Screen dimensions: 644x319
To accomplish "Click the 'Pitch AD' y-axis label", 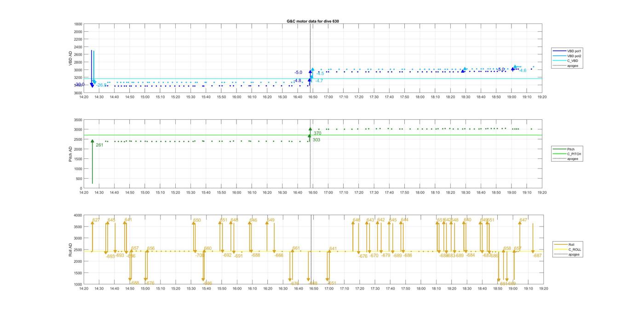I will click(70, 154).
